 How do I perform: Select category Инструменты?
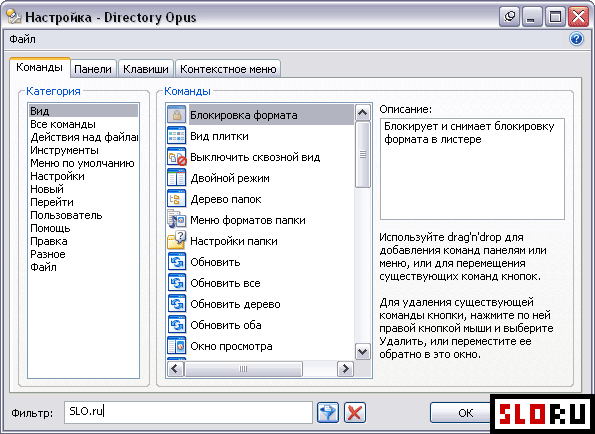click(83, 150)
